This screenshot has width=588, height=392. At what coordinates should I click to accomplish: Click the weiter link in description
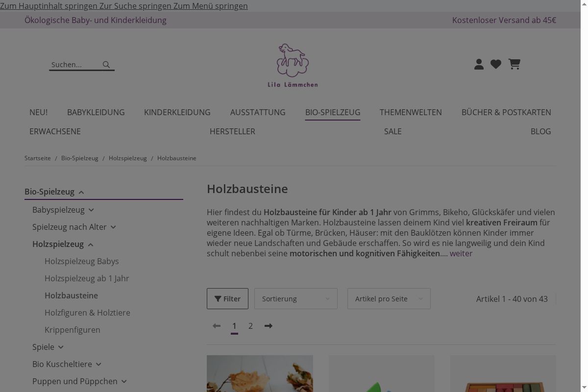coord(461,253)
